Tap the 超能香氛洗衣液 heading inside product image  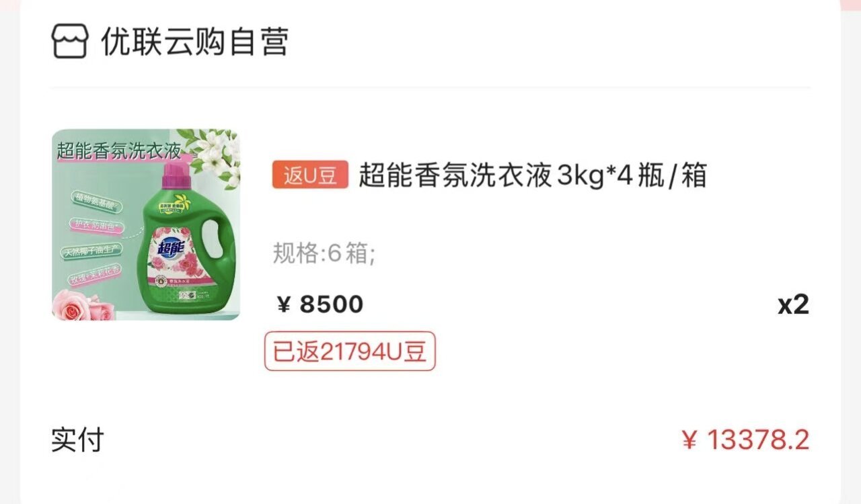click(x=119, y=151)
